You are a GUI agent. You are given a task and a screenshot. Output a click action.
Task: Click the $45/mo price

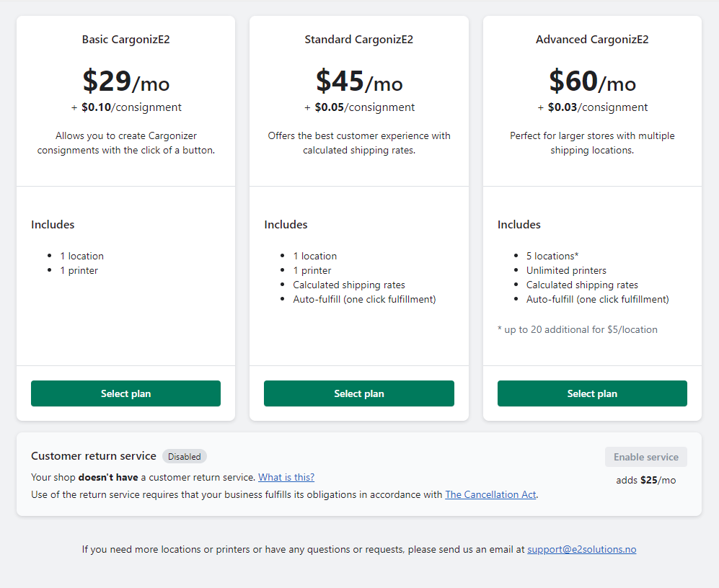click(359, 81)
